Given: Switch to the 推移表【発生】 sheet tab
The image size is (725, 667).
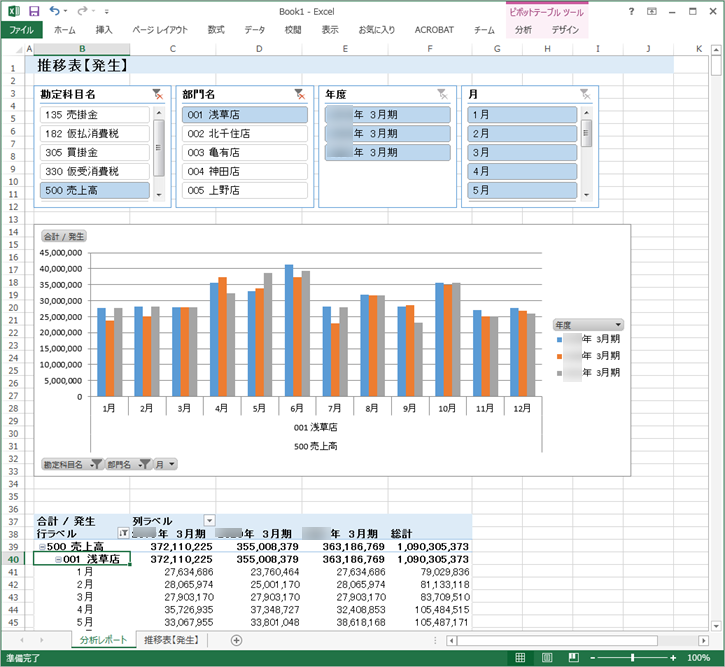Looking at the screenshot, I should (172, 640).
